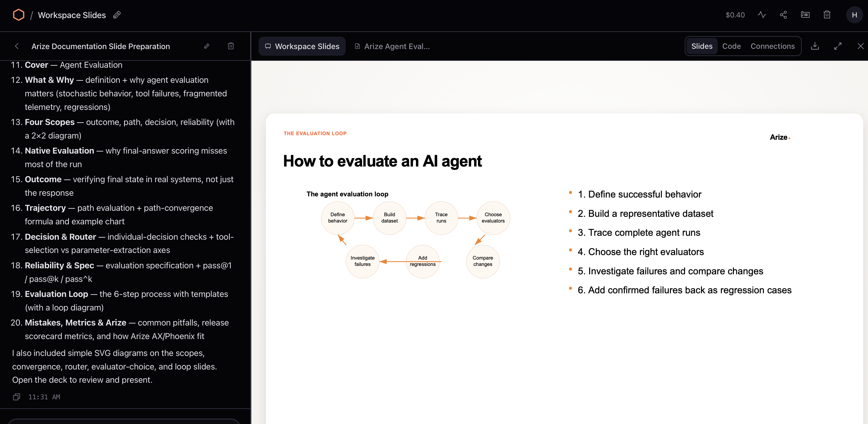
Task: Close the slides panel with the X
Action: click(x=860, y=46)
